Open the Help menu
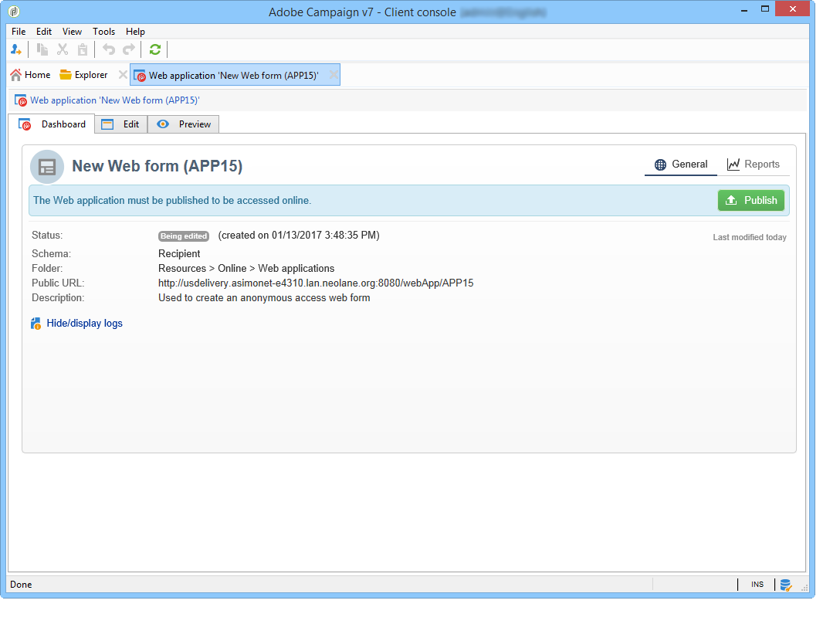The height and width of the screenshot is (624, 840). (x=135, y=32)
